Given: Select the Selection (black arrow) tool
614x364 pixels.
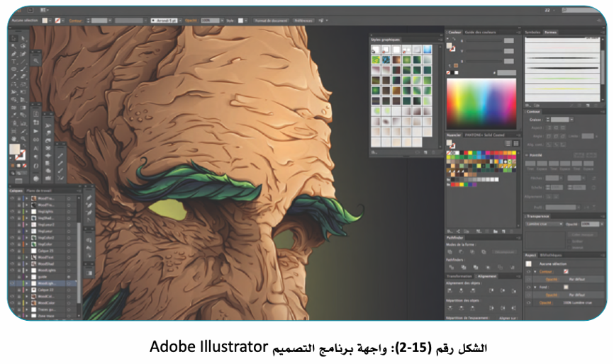Looking at the screenshot, I should (14, 38).
